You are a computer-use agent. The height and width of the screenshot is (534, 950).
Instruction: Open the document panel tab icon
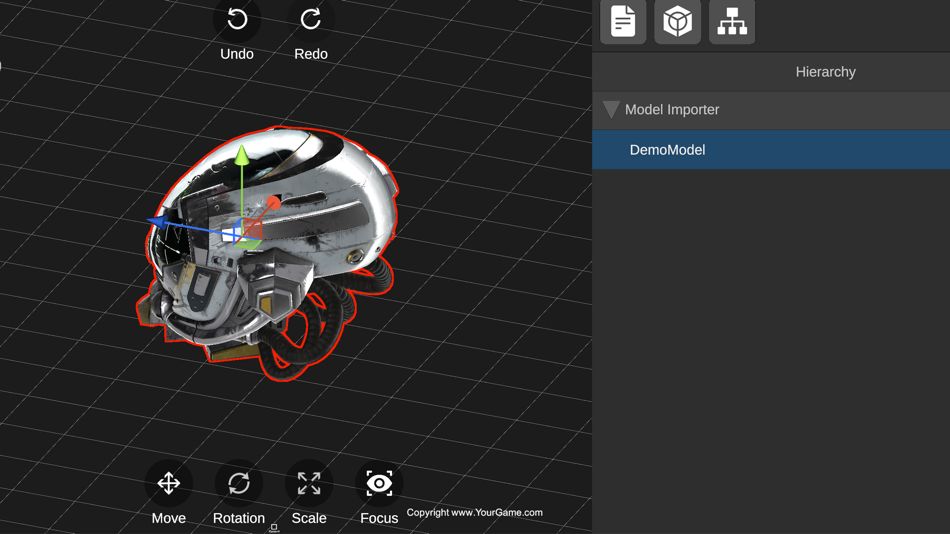point(623,22)
